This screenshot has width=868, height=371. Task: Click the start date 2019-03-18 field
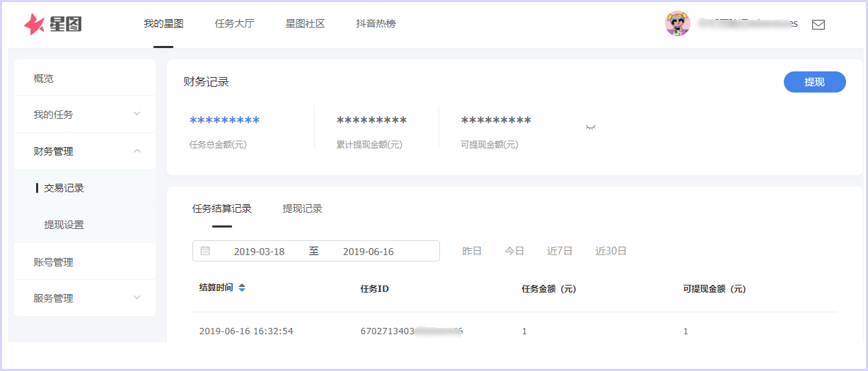[x=259, y=252]
